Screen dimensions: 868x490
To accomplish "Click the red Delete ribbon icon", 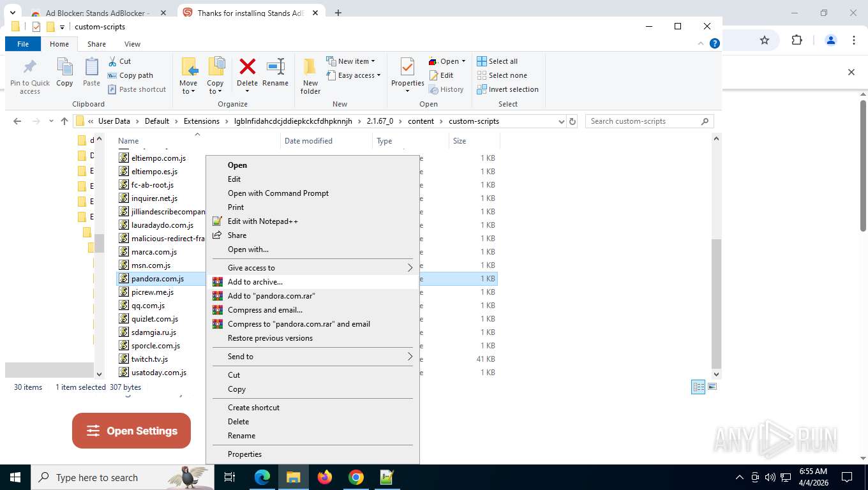I will point(247,76).
